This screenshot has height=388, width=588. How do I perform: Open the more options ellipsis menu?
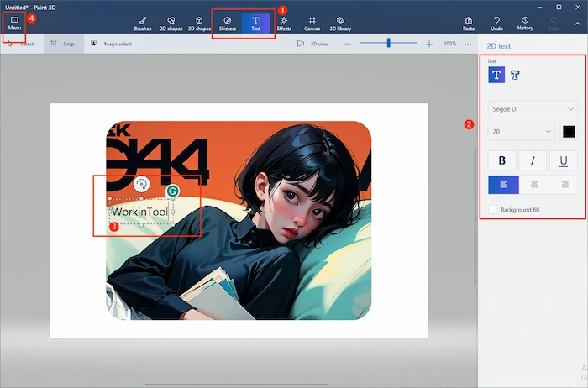point(468,44)
